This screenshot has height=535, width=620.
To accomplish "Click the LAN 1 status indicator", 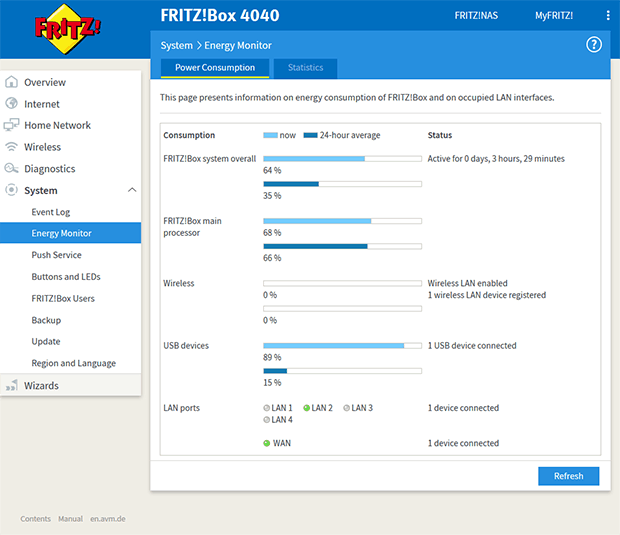I will (x=267, y=408).
